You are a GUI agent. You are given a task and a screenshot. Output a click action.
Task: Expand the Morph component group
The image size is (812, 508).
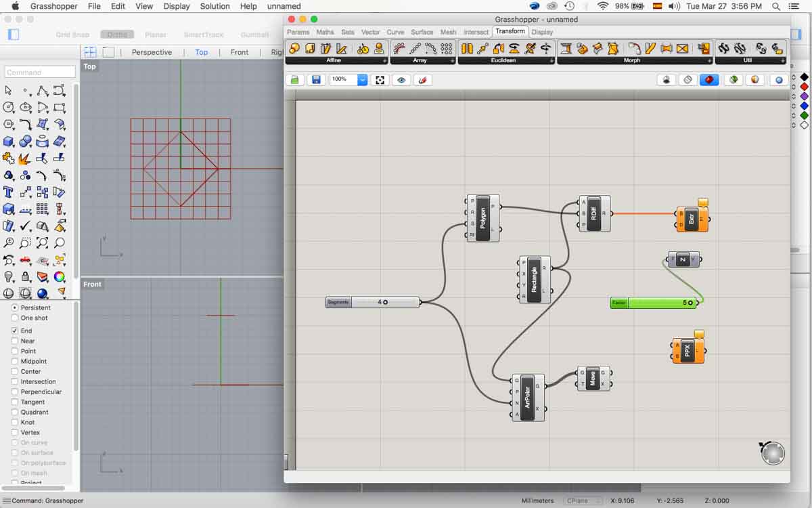coord(709,61)
